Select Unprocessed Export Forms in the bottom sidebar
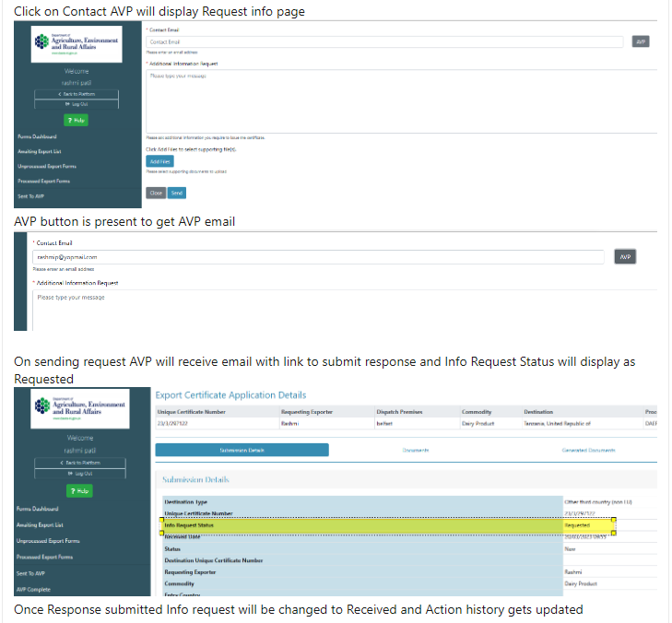 point(48,541)
